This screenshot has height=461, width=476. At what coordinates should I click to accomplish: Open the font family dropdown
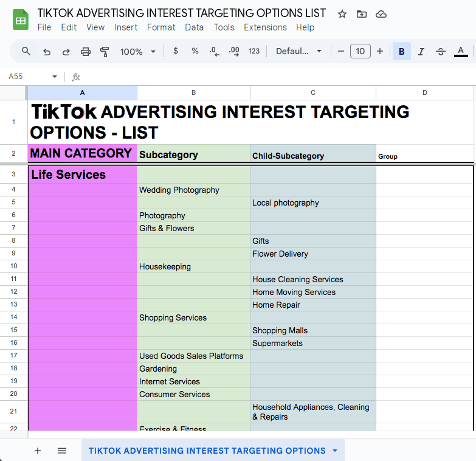click(298, 51)
